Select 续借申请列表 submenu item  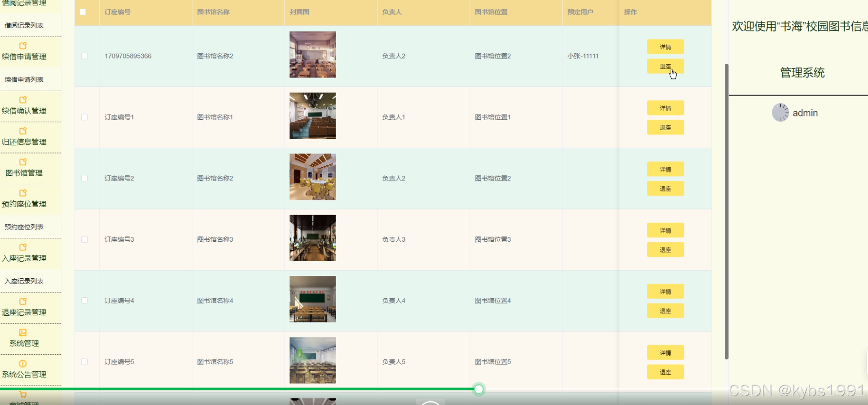pyautogui.click(x=24, y=79)
